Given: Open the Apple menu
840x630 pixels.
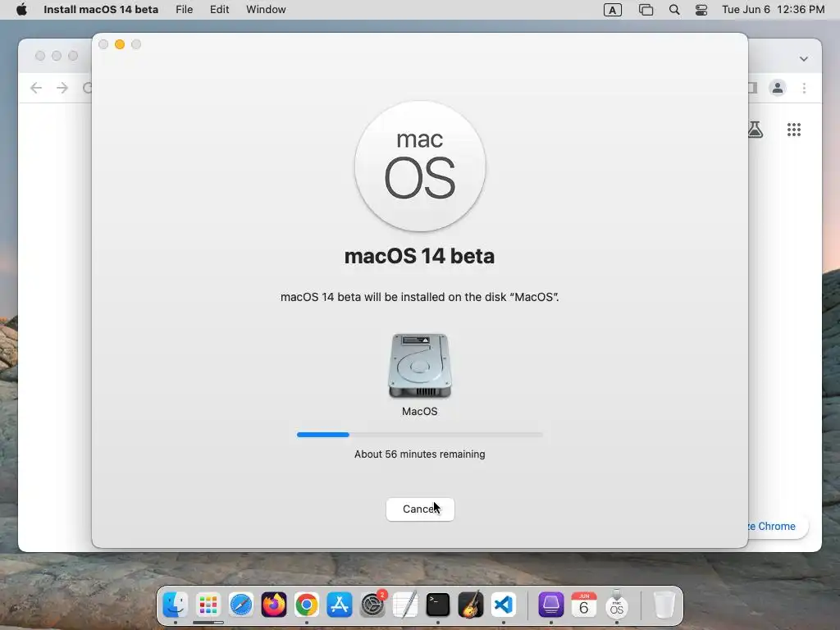Looking at the screenshot, I should (21, 10).
